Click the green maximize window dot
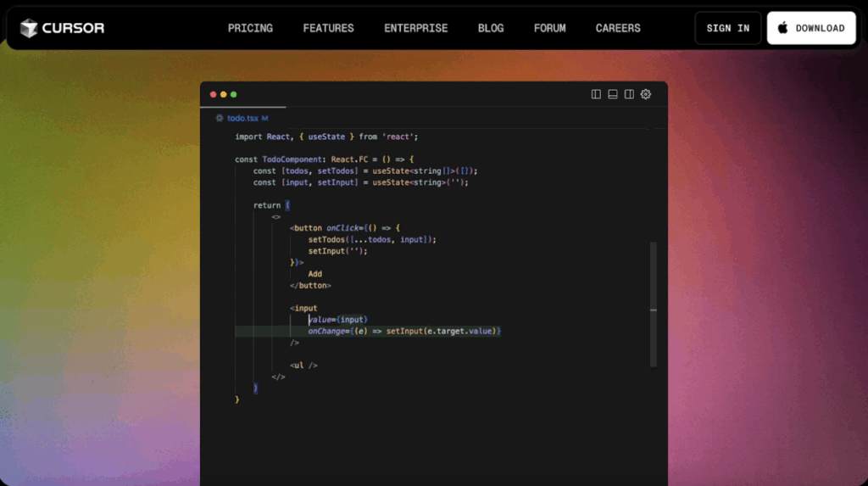This screenshot has width=868, height=486. (x=234, y=94)
